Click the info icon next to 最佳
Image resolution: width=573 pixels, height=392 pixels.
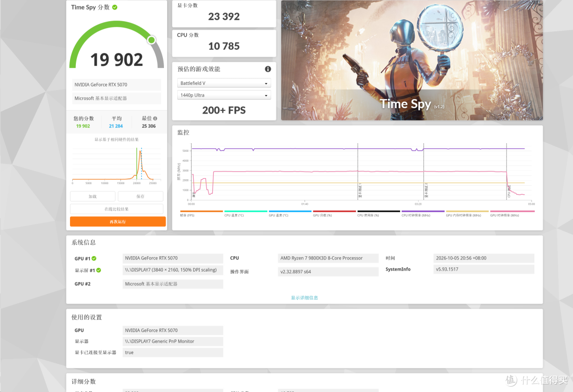(155, 118)
